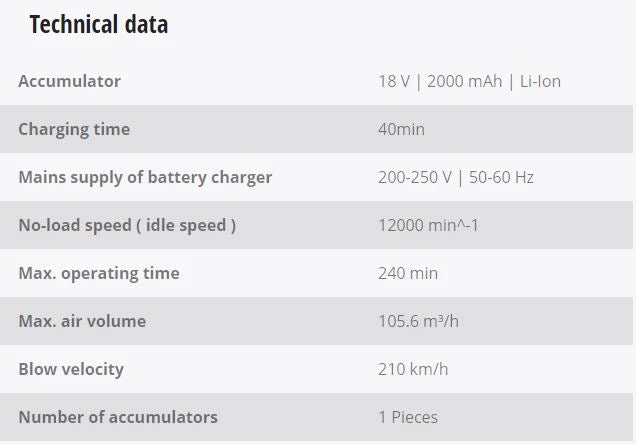Click the 105.6 m³/h value
This screenshot has width=636, height=444.
click(420, 321)
